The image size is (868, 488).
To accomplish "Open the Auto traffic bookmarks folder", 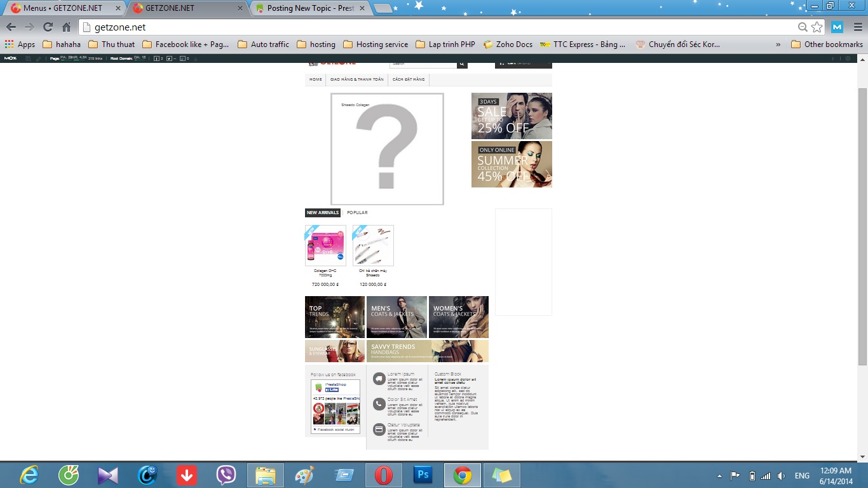I will 263,44.
